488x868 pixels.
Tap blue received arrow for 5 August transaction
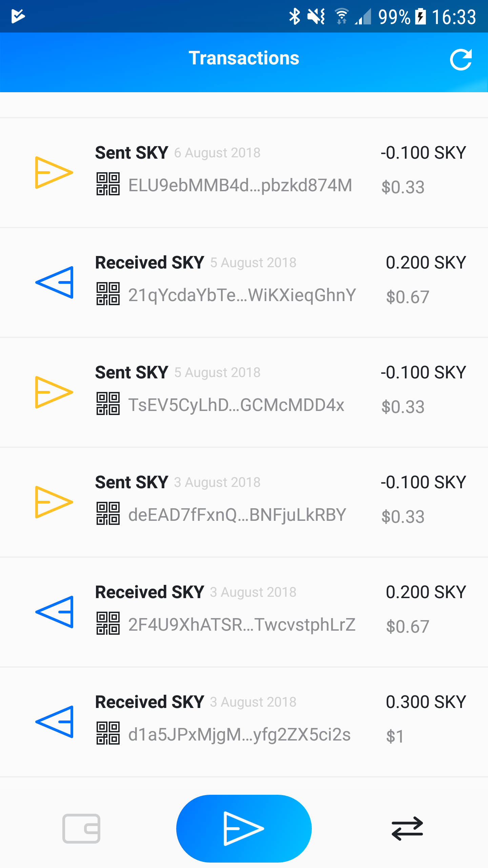[54, 282]
